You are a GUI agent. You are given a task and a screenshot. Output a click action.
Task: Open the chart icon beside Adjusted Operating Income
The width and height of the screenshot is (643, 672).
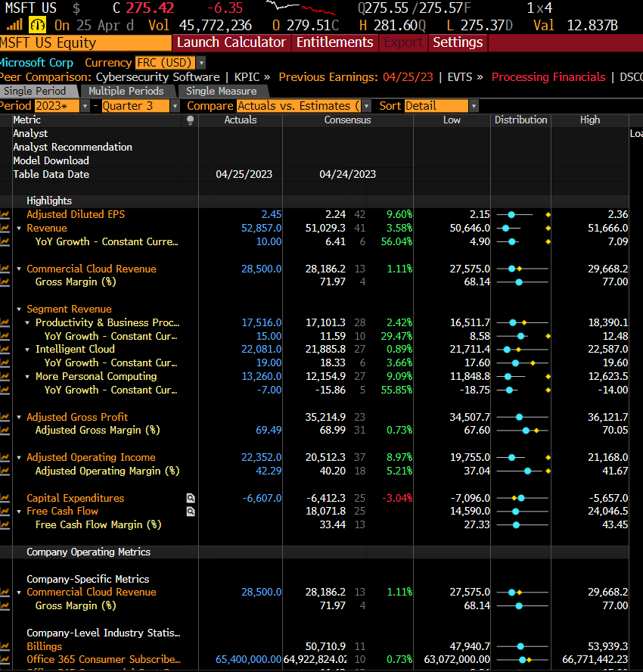pyautogui.click(x=5, y=457)
